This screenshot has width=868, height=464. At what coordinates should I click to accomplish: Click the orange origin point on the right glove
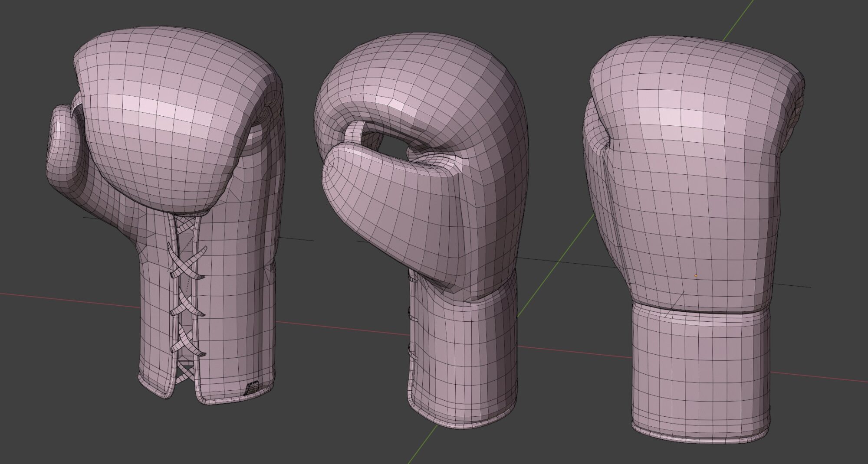click(x=697, y=275)
